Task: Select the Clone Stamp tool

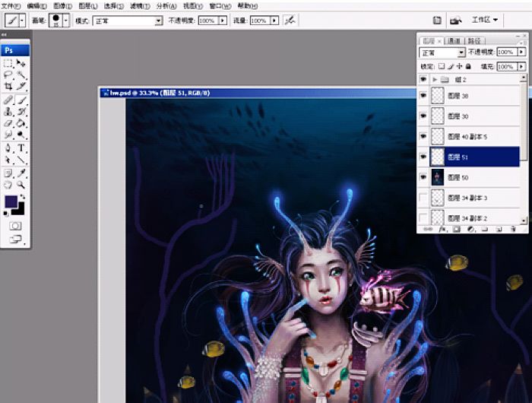Action: click(8, 112)
